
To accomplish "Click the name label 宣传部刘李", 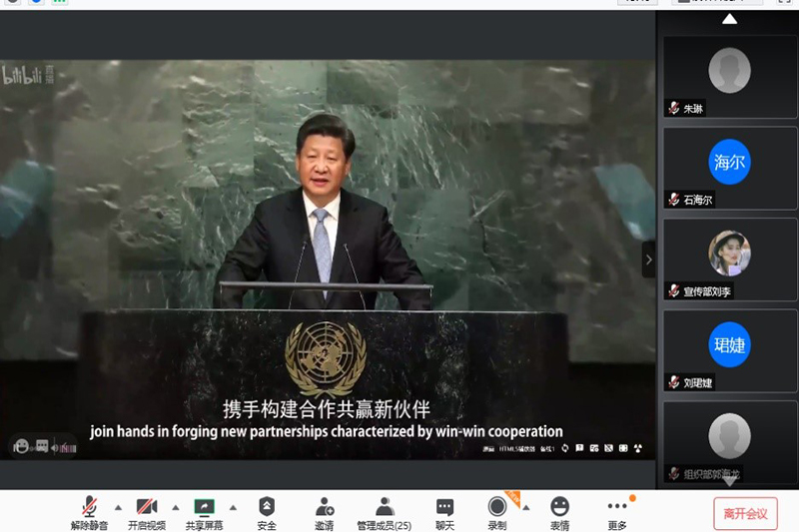I will [707, 291].
